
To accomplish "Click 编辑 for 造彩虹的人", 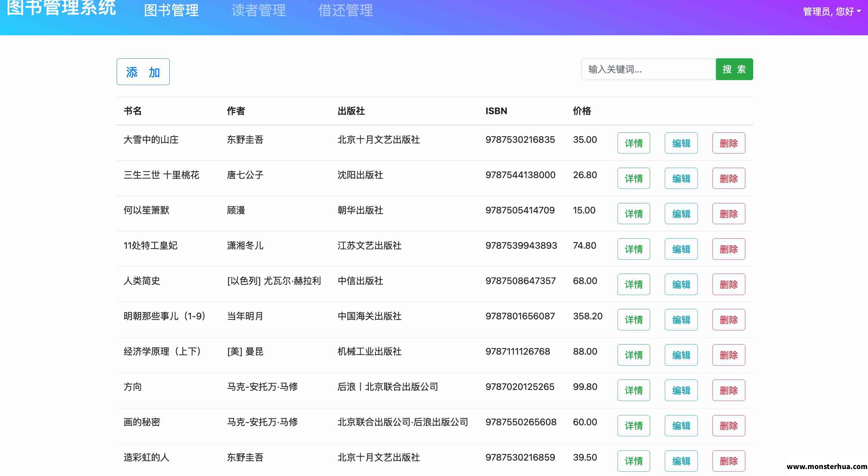I will pyautogui.click(x=681, y=461).
